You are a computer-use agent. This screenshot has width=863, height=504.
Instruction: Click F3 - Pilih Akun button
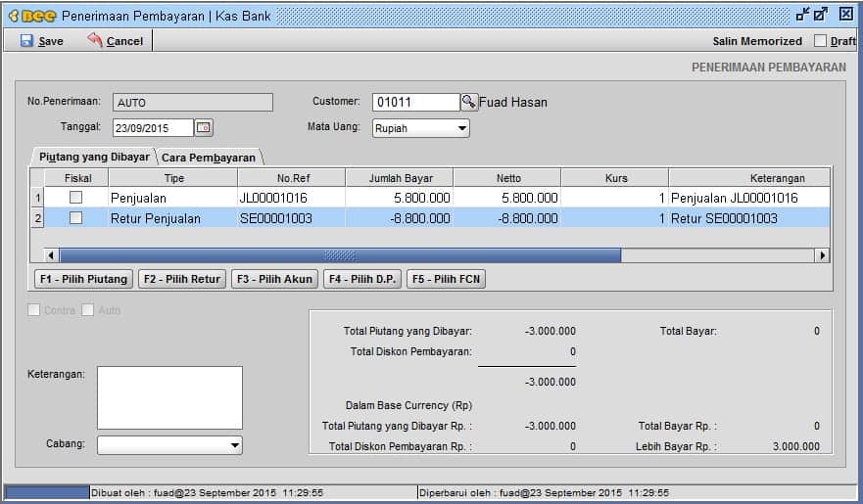point(274,279)
